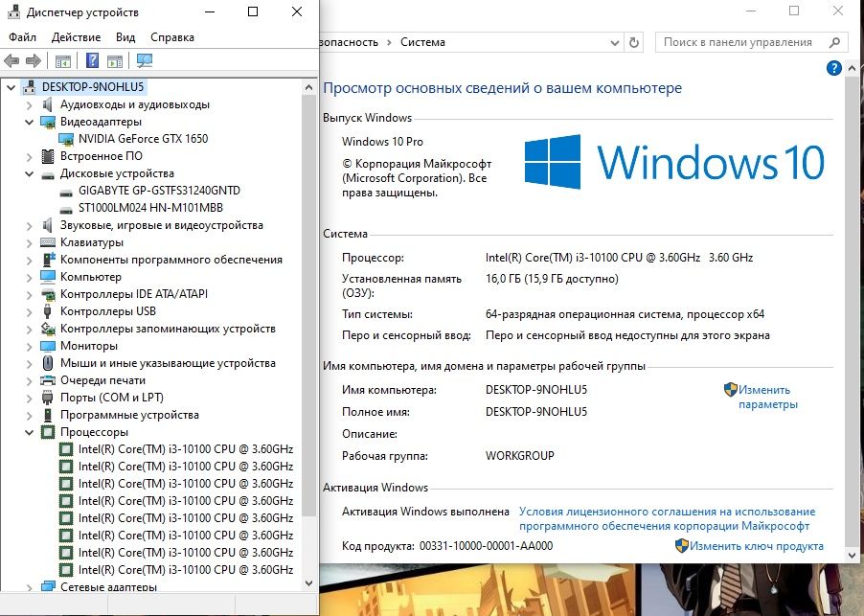The height and width of the screenshot is (616, 864).
Task: Select the last Intel Core i3-10100 processor entry
Action: tap(186, 570)
